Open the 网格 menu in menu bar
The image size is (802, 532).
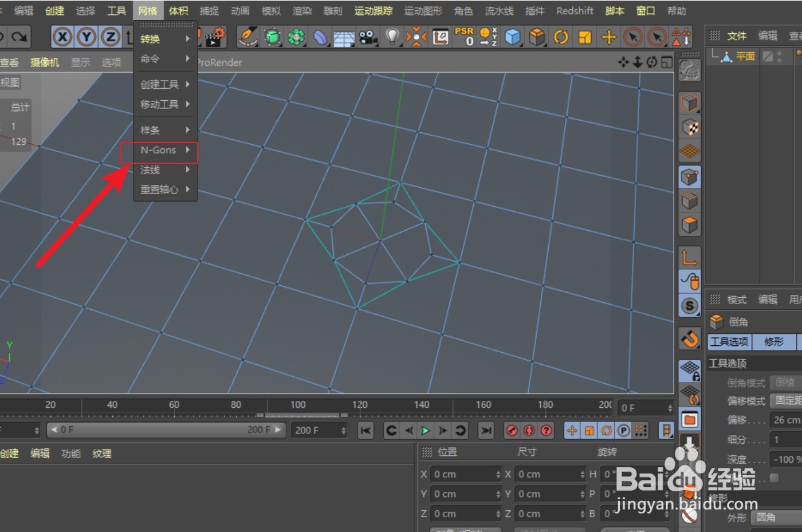pos(148,10)
